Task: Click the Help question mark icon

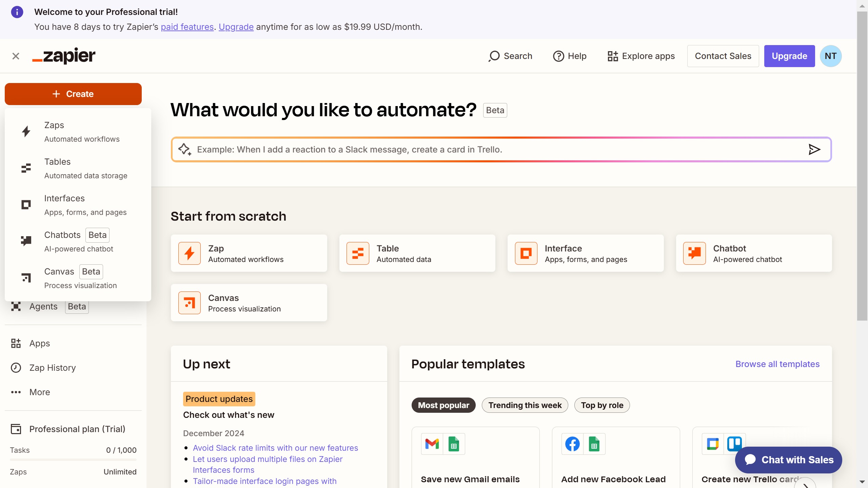Action: pyautogui.click(x=558, y=56)
